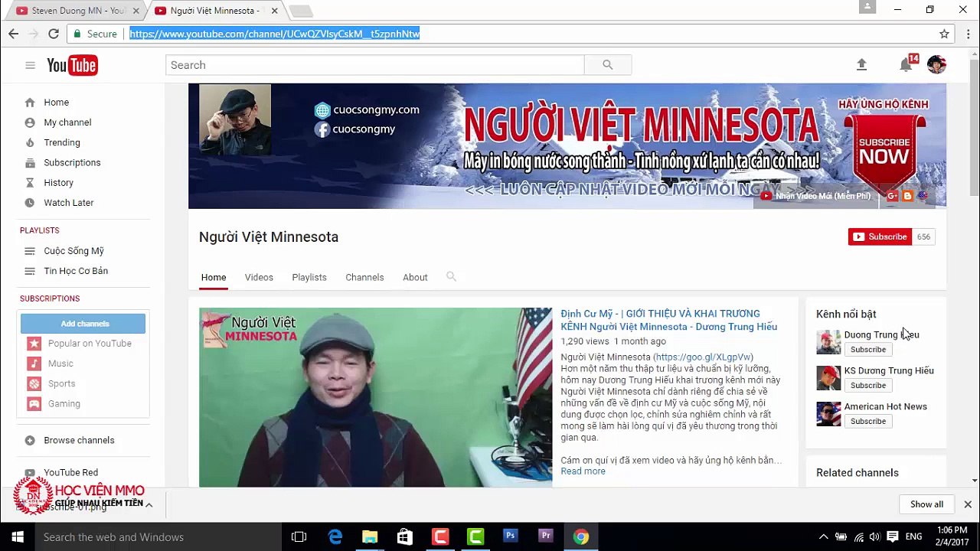Open the channel Channels tab
The image size is (980, 551).
tap(364, 277)
